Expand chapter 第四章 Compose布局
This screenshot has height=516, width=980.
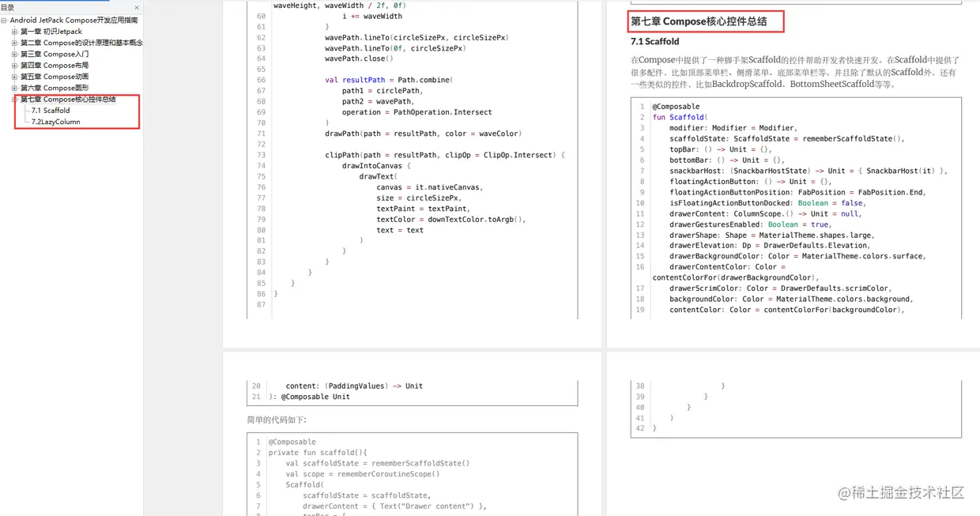(14, 66)
